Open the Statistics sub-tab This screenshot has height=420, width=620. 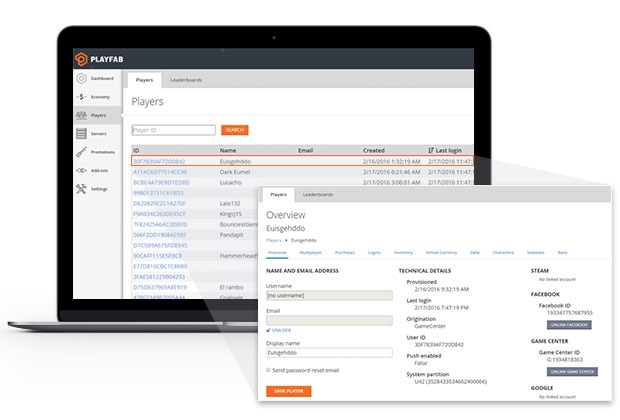(536, 252)
